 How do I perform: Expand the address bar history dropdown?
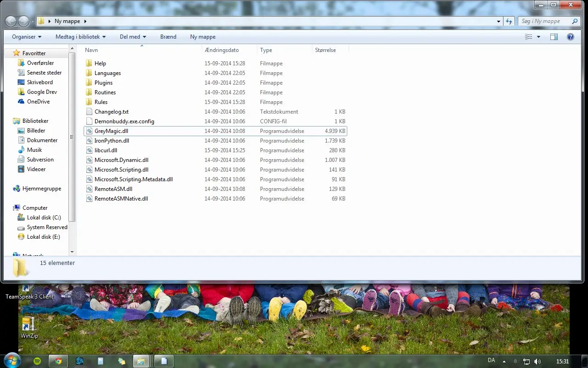(x=499, y=21)
